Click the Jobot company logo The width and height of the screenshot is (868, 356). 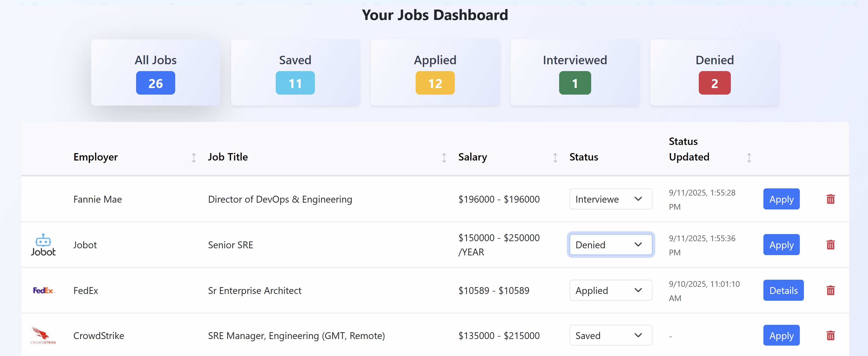click(43, 245)
